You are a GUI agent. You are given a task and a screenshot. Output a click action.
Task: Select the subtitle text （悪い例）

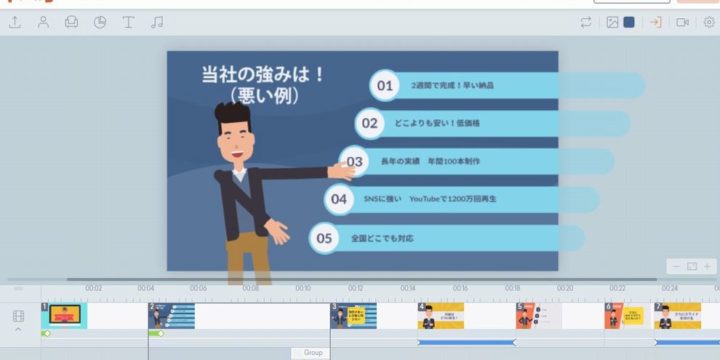[264, 96]
